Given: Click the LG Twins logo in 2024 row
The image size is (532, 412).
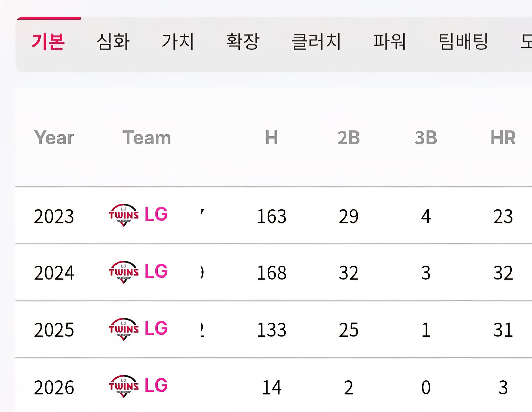Looking at the screenshot, I should click(x=124, y=272).
